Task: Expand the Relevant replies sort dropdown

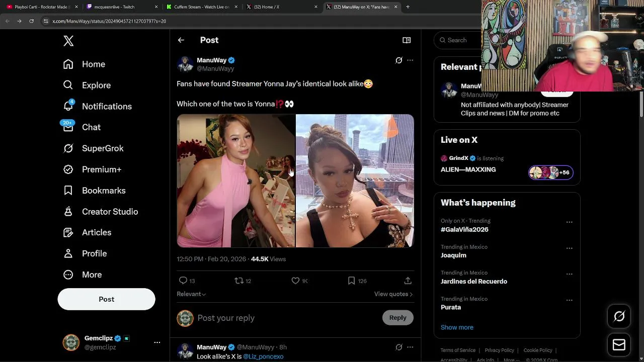Action: click(191, 294)
